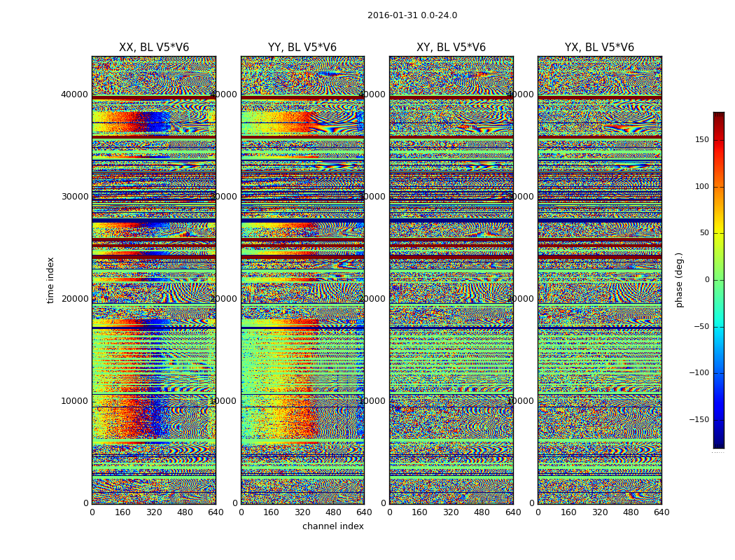Select the 'XX, BL V5*V6' subplot title
This screenshot has width=735, height=560.
154,48
